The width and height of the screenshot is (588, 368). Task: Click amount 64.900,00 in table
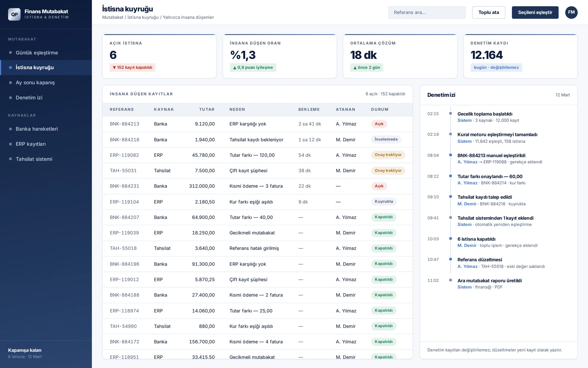204,217
